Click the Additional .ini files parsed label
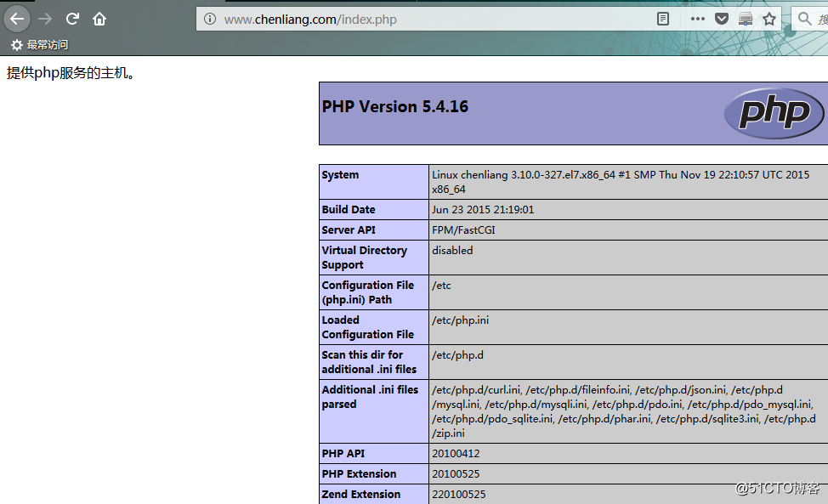 click(x=370, y=397)
